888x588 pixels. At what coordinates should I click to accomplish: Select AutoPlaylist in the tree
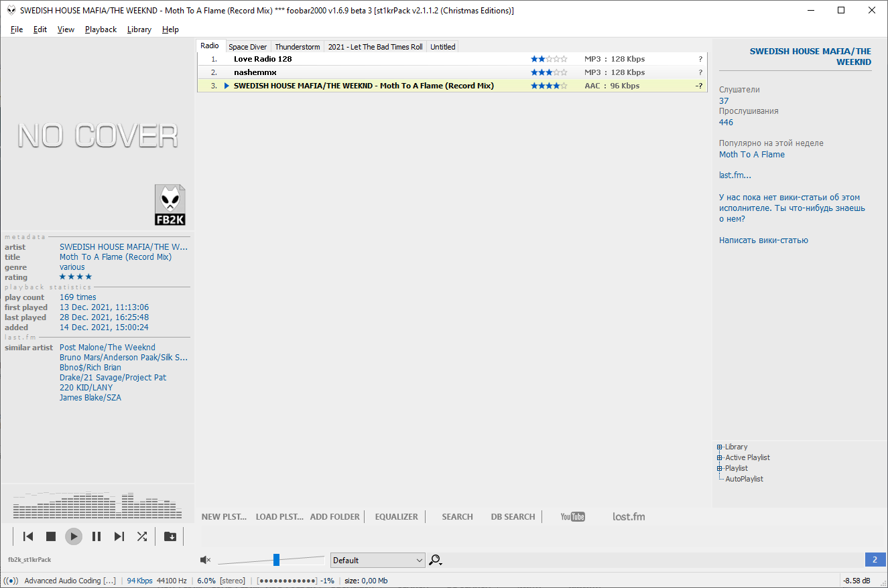pyautogui.click(x=744, y=479)
